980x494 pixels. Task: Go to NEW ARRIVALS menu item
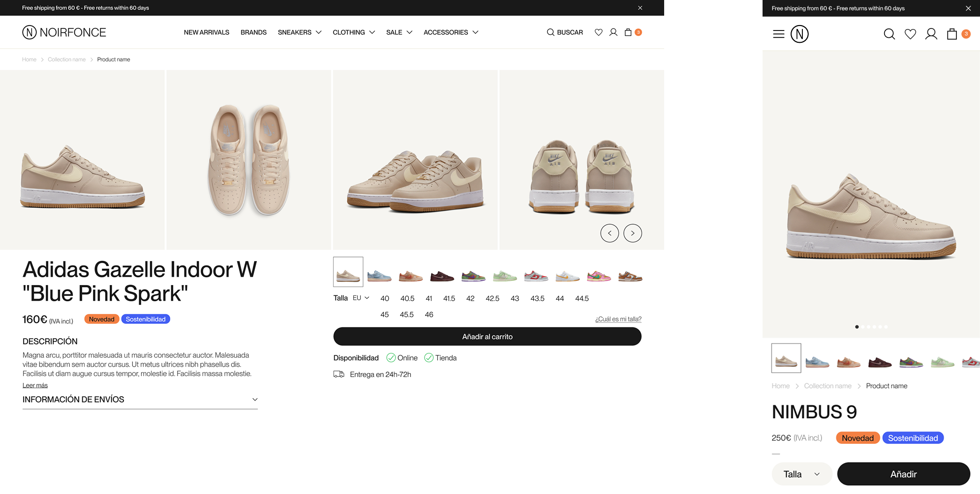pyautogui.click(x=207, y=32)
